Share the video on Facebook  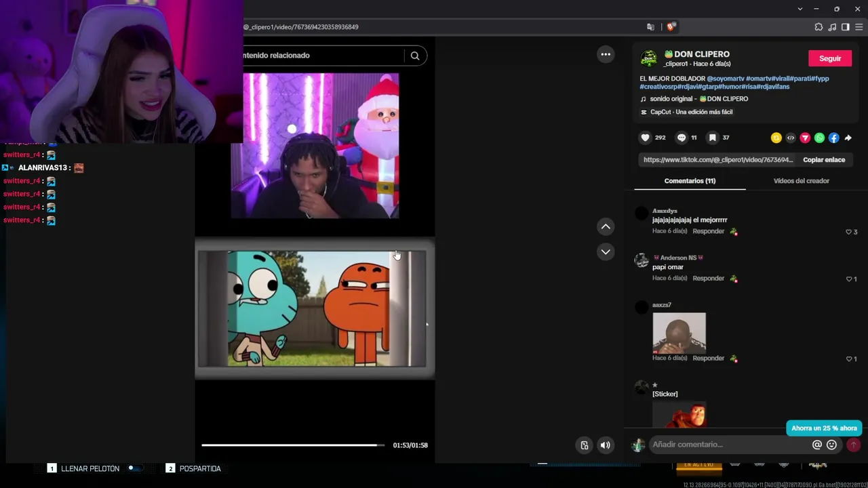pos(833,138)
